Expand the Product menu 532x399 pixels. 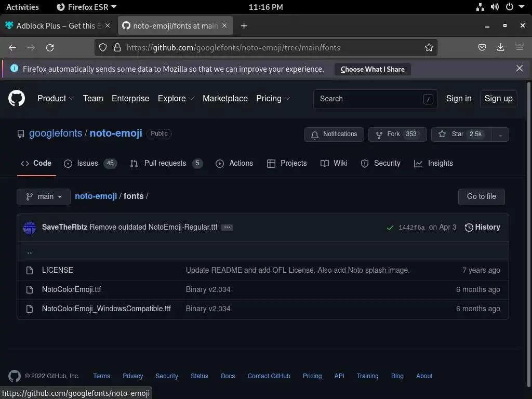[x=56, y=98]
